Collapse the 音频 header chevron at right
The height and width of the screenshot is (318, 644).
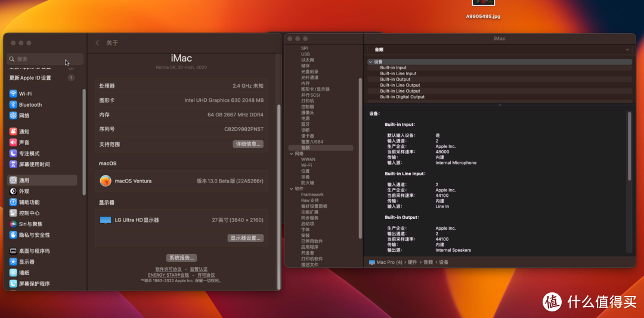coord(627,50)
